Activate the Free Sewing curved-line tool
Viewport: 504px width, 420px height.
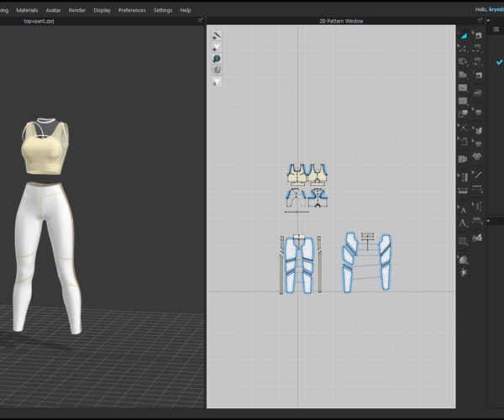477,61
